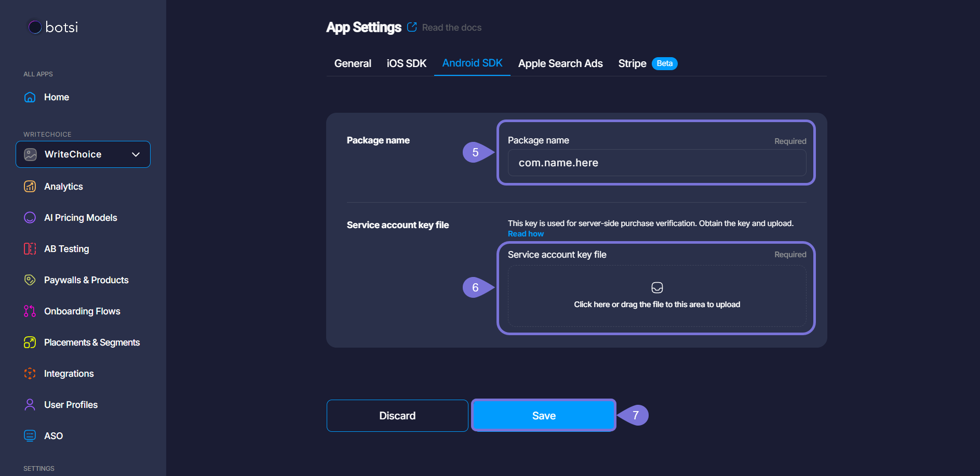Focus the Package name input field
980x476 pixels.
[656, 163]
